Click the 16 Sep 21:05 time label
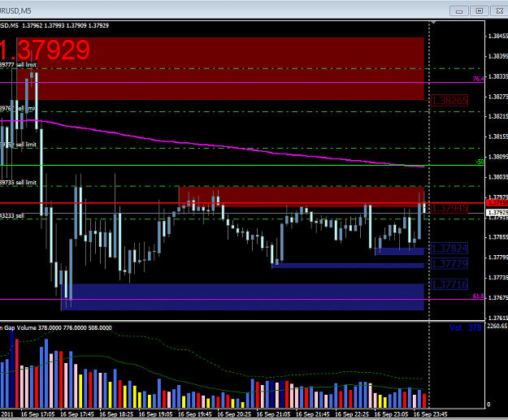Image resolution: width=508 pixels, height=420 pixels. pos(273,414)
